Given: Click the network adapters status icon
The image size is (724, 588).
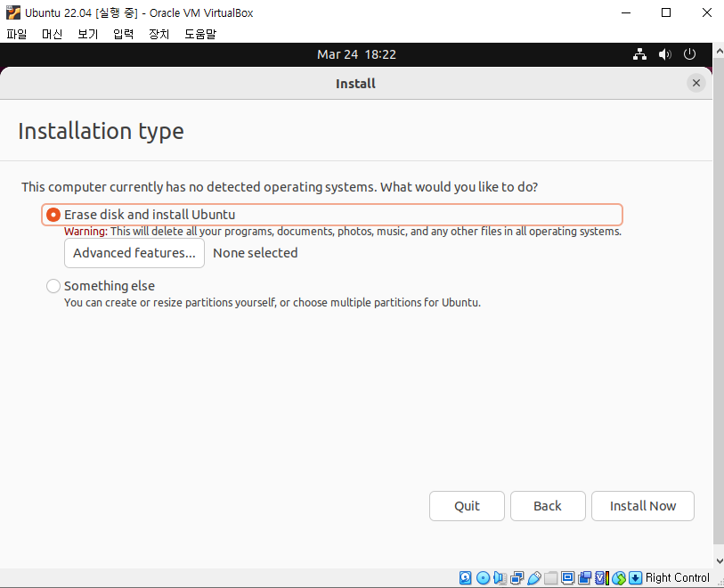Looking at the screenshot, I should pos(517,577).
